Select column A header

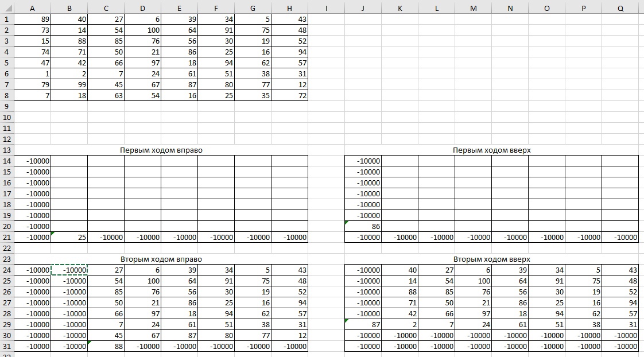point(32,8)
